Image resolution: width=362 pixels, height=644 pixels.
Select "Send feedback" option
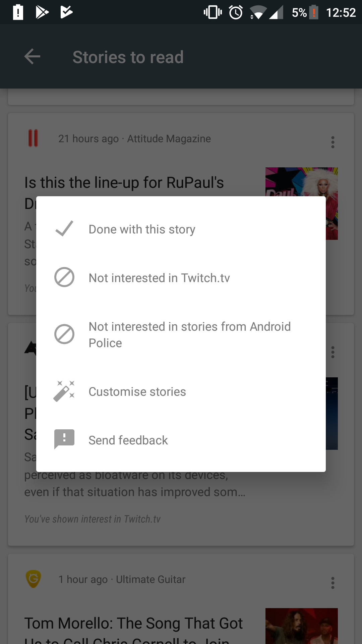pos(128,440)
